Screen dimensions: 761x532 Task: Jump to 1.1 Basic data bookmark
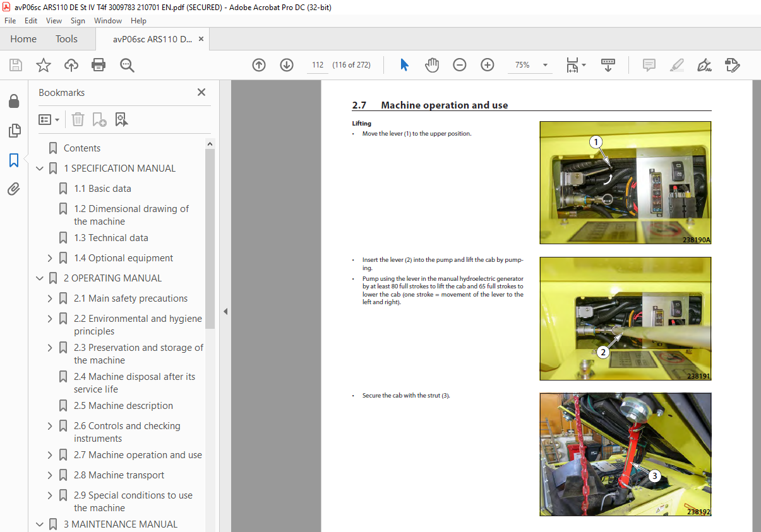point(102,189)
